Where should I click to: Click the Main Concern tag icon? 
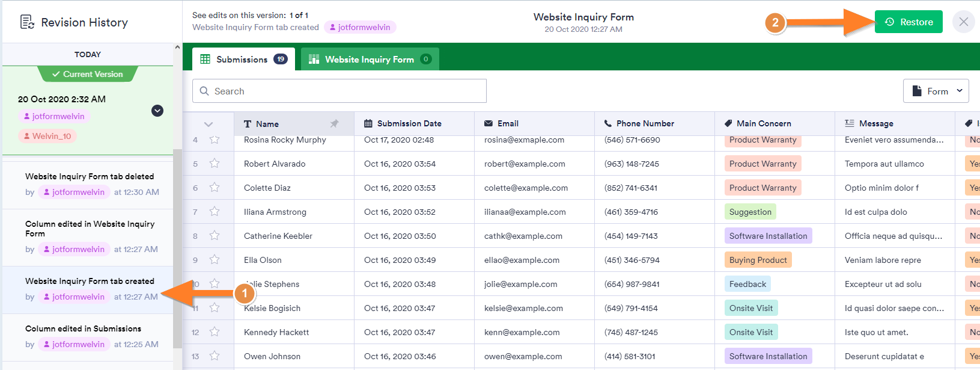[728, 123]
